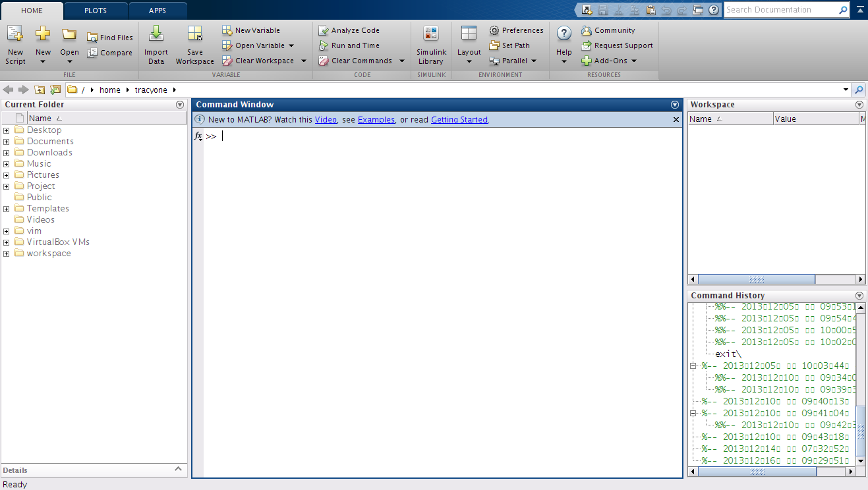Viewport: 868px width, 490px height.
Task: Click switch windows icon in quick access bar
Action: tap(699, 10)
